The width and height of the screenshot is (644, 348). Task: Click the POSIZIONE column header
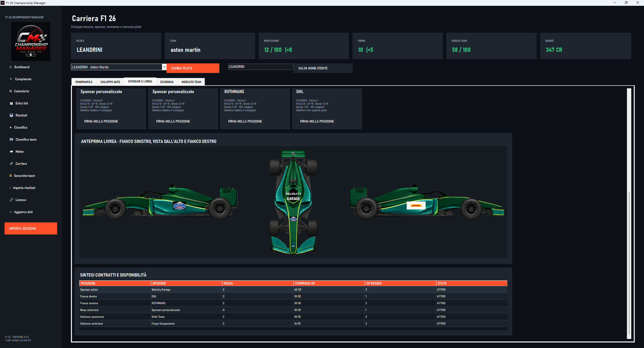click(x=115, y=283)
